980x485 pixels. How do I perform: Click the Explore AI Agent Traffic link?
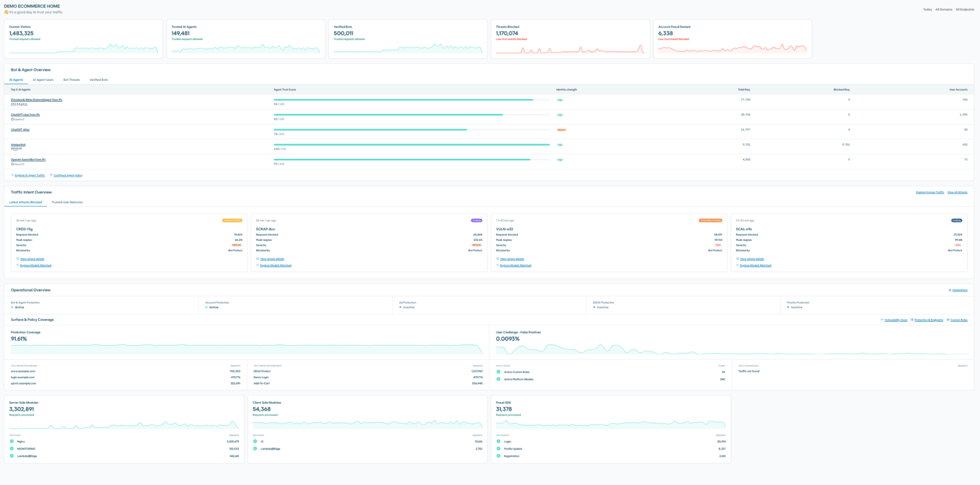pyautogui.click(x=30, y=175)
